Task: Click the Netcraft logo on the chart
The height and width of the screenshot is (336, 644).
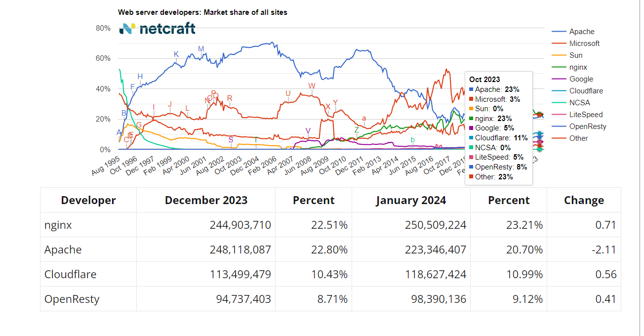Action: point(158,29)
